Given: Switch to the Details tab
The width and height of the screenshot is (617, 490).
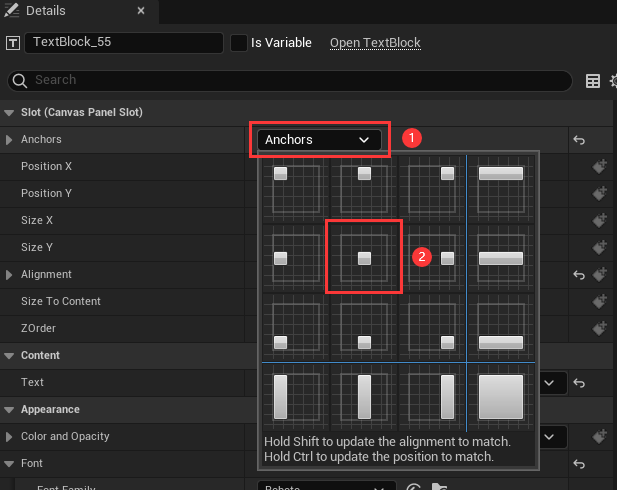Looking at the screenshot, I should [45, 11].
